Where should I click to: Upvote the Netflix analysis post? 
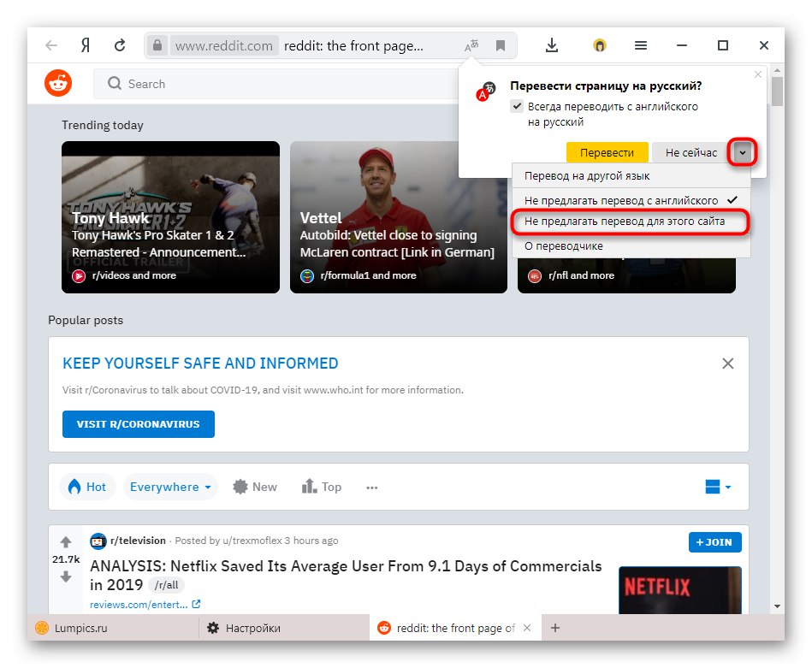[66, 541]
